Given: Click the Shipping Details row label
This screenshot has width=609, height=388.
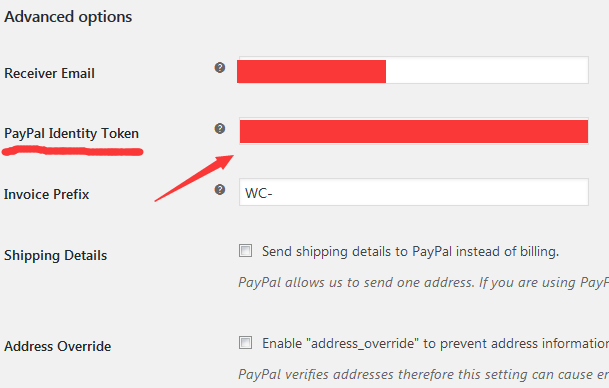Looking at the screenshot, I should click(x=56, y=256).
